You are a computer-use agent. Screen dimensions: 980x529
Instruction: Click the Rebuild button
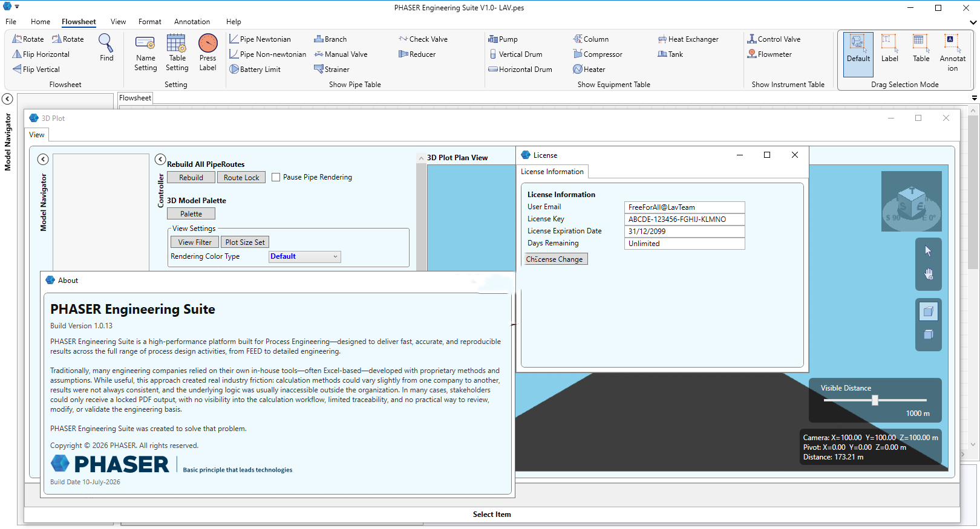[x=191, y=177]
